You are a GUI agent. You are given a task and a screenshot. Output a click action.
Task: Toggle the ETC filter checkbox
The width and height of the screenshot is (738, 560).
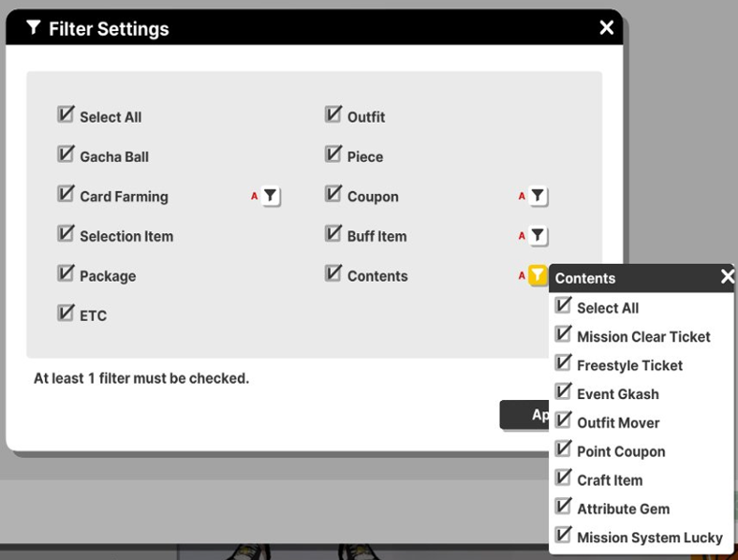click(x=66, y=314)
